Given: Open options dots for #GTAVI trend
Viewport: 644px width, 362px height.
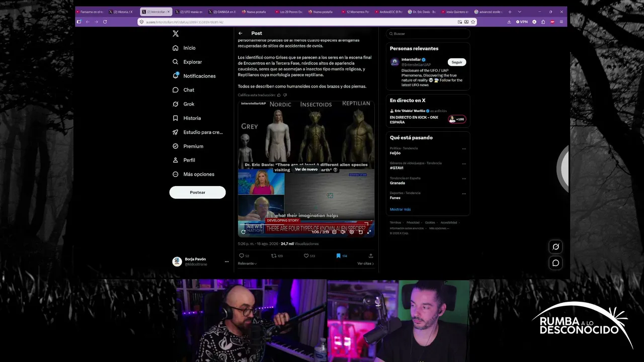Looking at the screenshot, I should pos(464,163).
